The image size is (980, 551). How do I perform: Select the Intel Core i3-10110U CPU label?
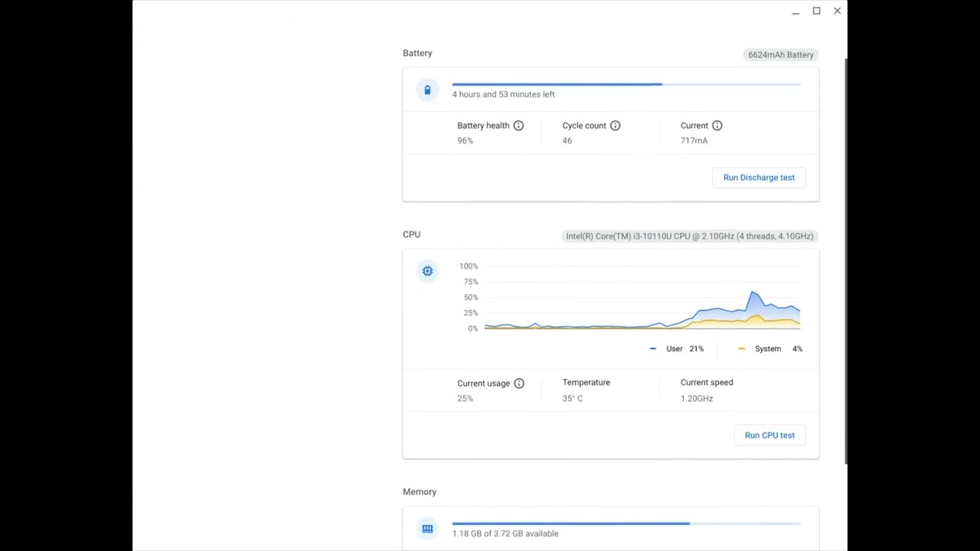click(689, 236)
